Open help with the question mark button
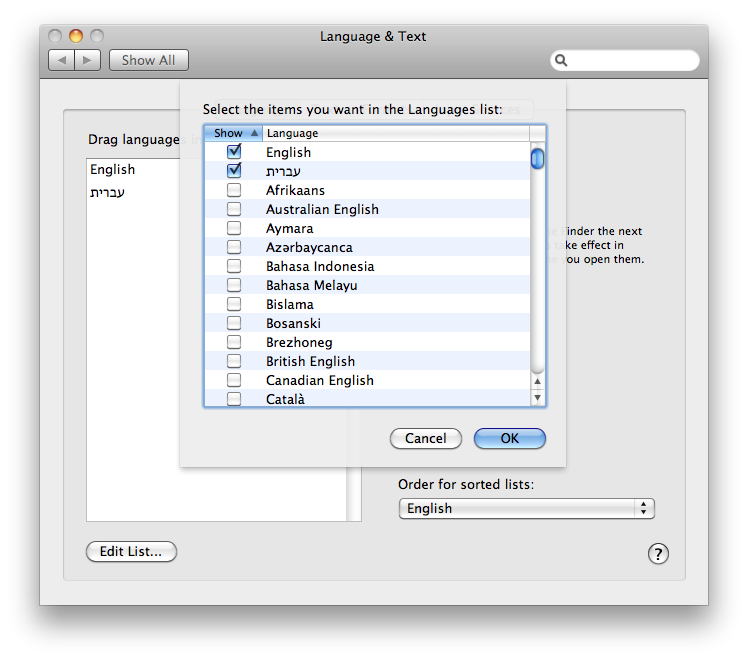The width and height of the screenshot is (748, 660). click(658, 554)
